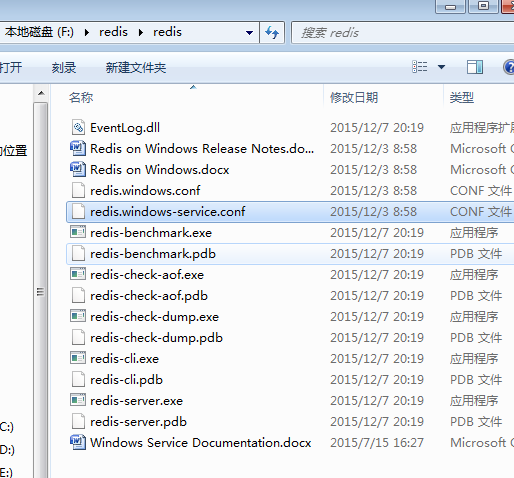The height and width of the screenshot is (478, 514).
Task: Click the date 2015/7/15 16:27
Action: pos(377,443)
